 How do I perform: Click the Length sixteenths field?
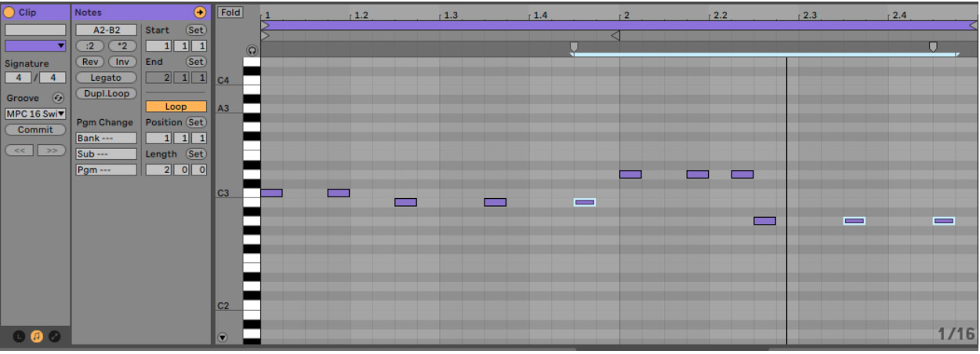click(201, 170)
